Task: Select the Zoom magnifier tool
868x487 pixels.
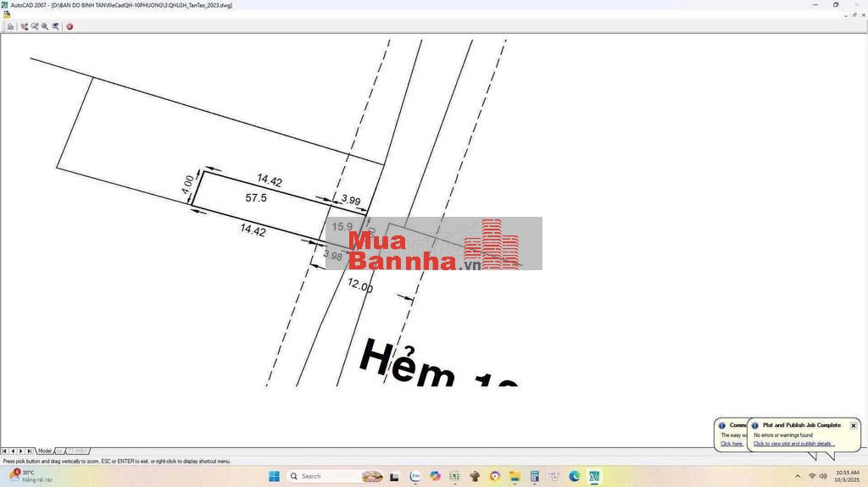Action: click(35, 26)
